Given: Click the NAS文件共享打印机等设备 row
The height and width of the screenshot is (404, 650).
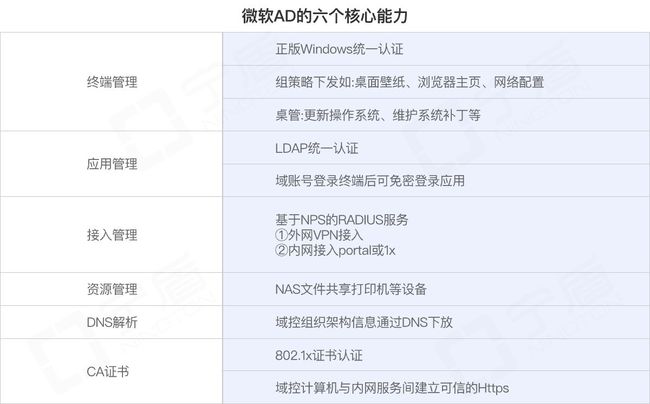Looking at the screenshot, I should [436, 289].
